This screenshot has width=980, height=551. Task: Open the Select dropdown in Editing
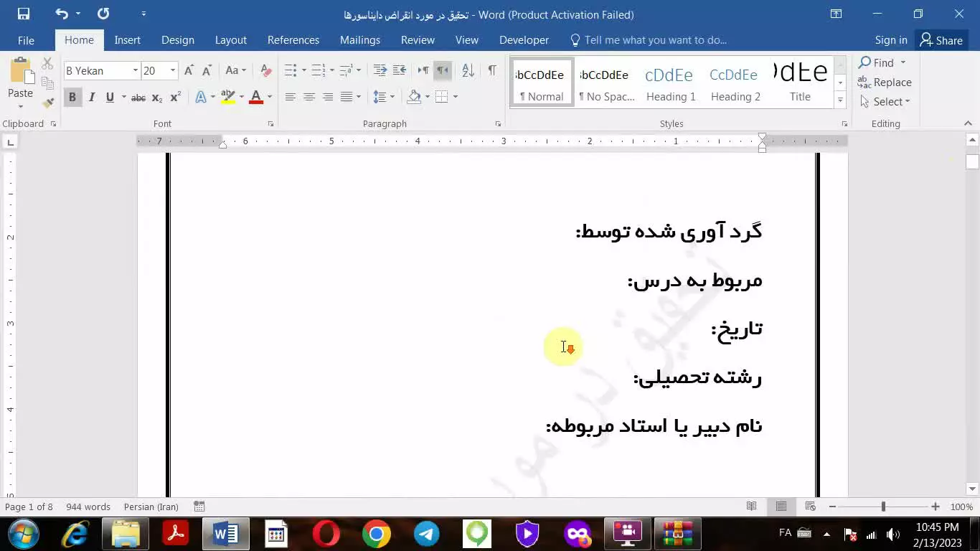[885, 102]
